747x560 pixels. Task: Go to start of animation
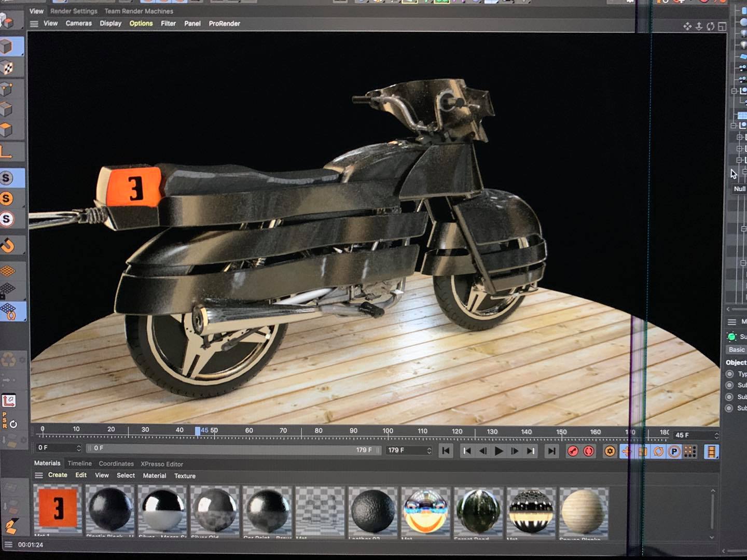446,451
